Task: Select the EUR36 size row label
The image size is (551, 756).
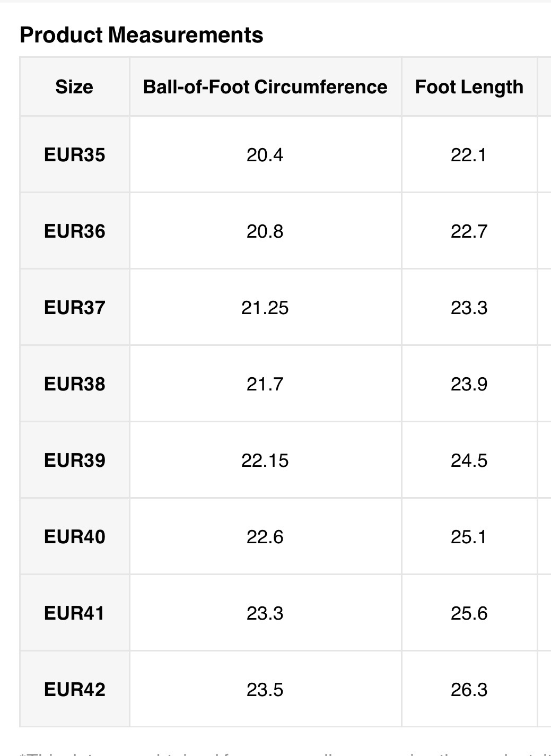Action: [75, 231]
